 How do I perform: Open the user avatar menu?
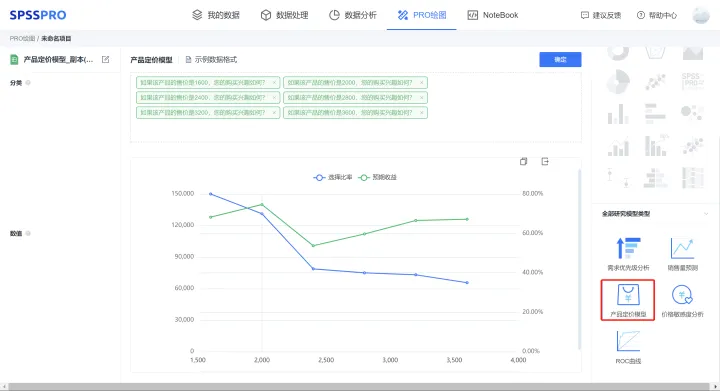701,15
